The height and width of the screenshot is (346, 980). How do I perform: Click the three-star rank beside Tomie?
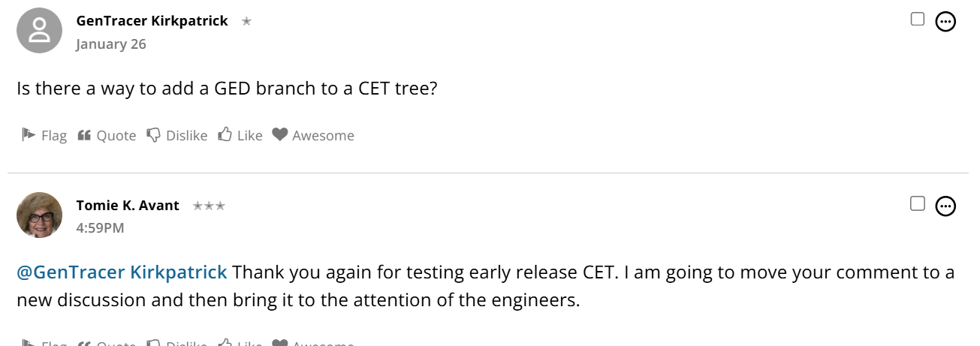(x=209, y=206)
